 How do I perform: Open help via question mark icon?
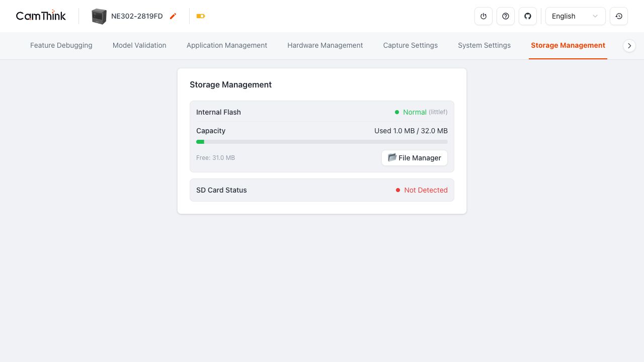click(506, 16)
